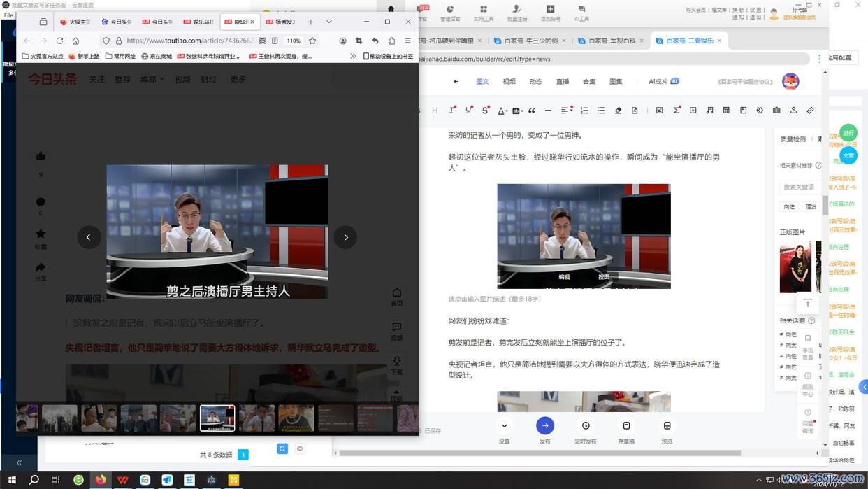
Task: Reload the Toutiao page in Firefox
Action: pos(59,41)
